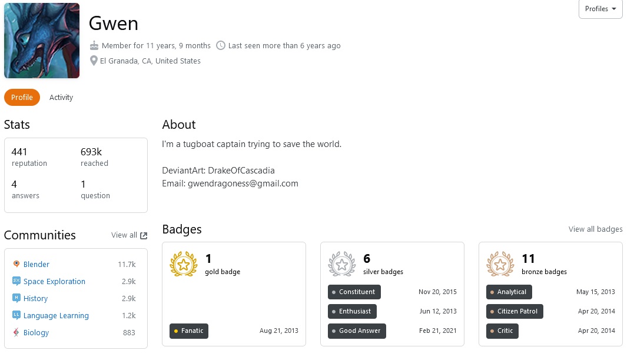Image resolution: width=644 pixels, height=357 pixels.
Task: Open the History community link
Action: (x=35, y=298)
